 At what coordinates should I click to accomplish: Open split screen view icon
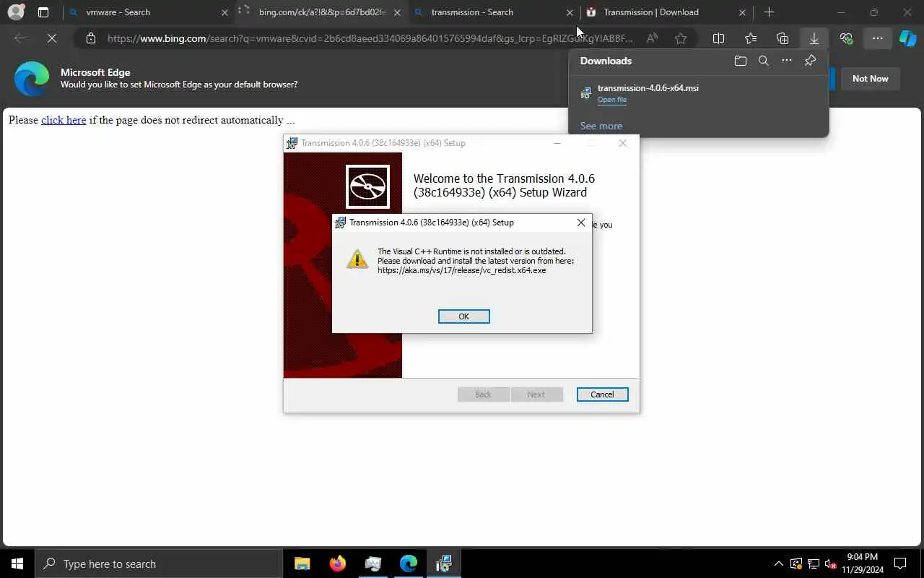tap(718, 38)
